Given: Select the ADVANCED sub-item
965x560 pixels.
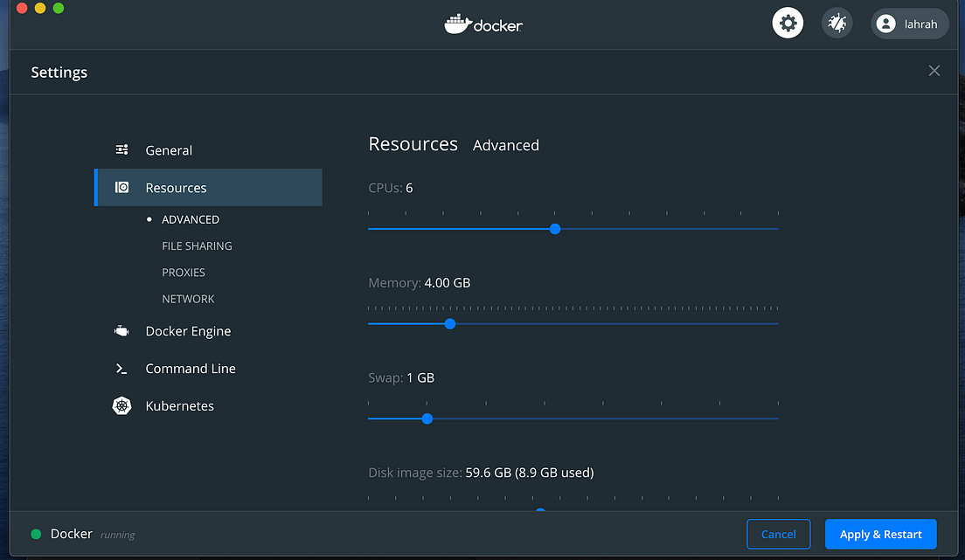Looking at the screenshot, I should [x=191, y=219].
